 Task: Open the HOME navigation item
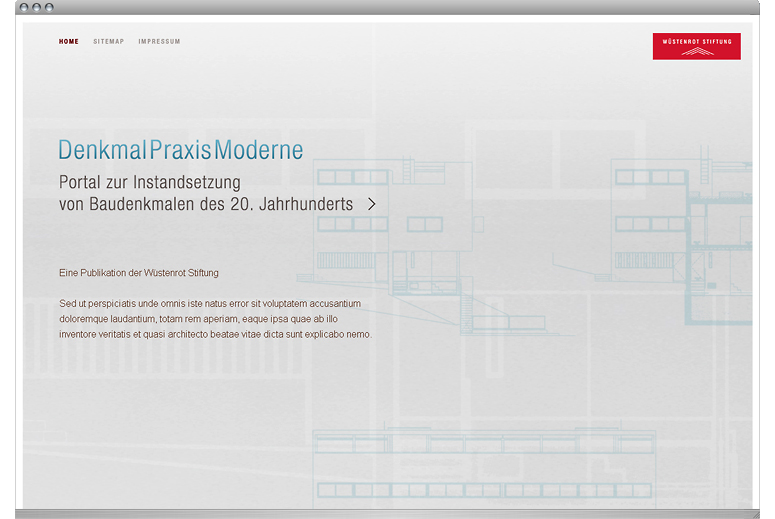(69, 42)
